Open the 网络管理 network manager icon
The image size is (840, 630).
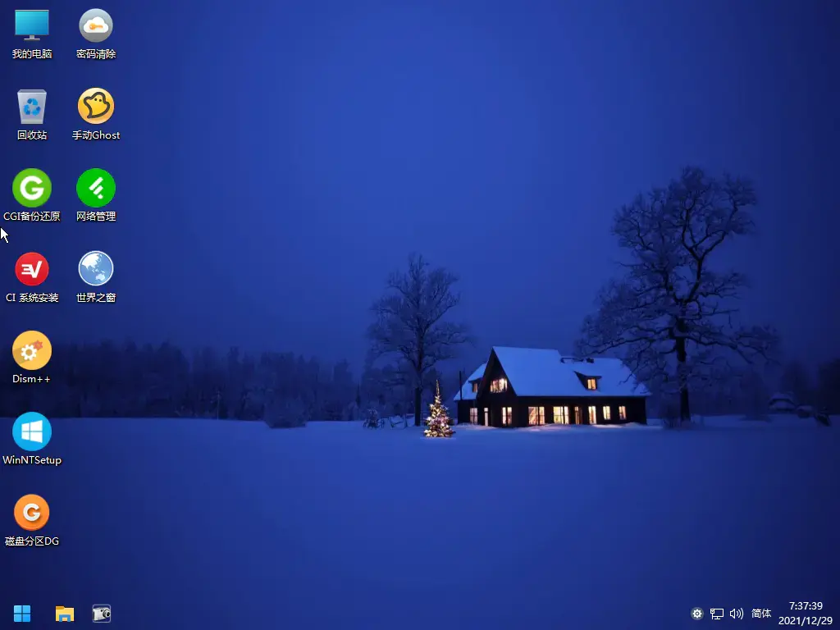click(96, 195)
